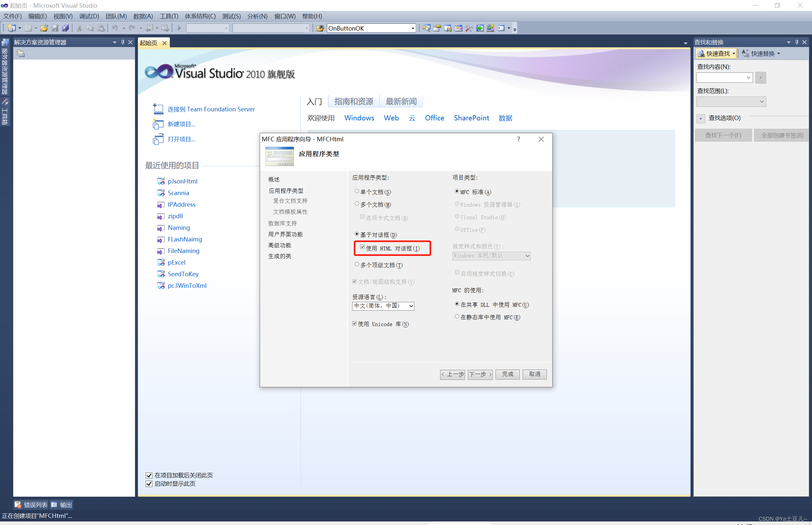Screen dimensions: 812x525
Task: Uncheck the Use HTML dialog checkbox
Action: (x=362, y=247)
